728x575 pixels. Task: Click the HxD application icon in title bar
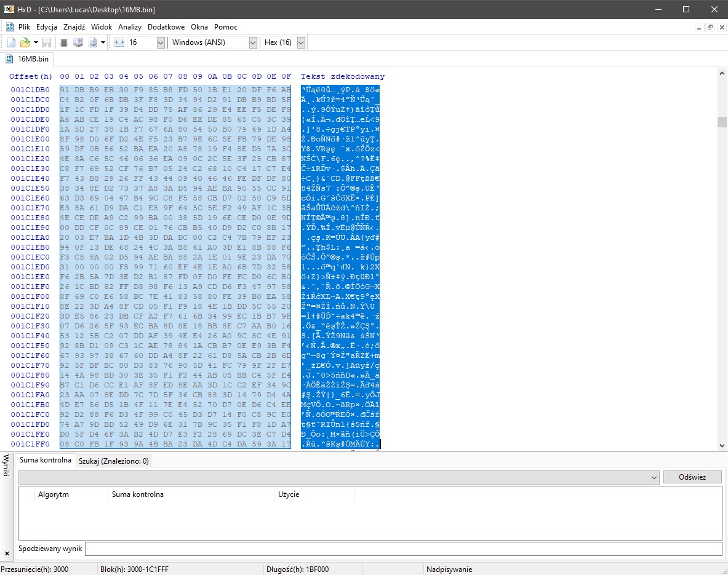(x=9, y=9)
